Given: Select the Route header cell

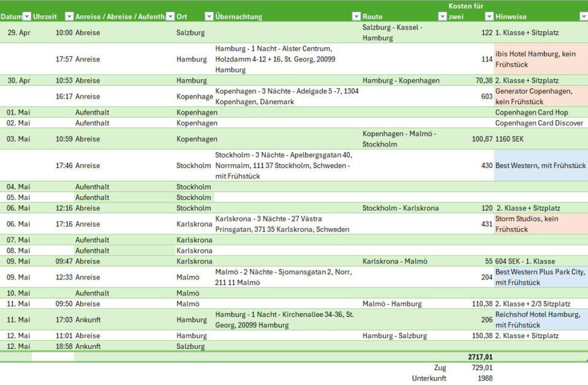Looking at the screenshot, I should (x=404, y=11).
